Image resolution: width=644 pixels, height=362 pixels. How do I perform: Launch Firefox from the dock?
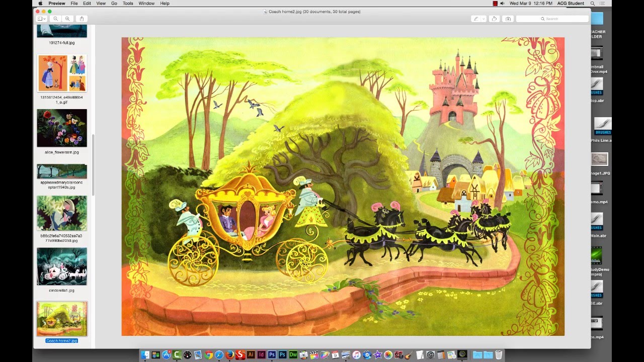(229, 355)
